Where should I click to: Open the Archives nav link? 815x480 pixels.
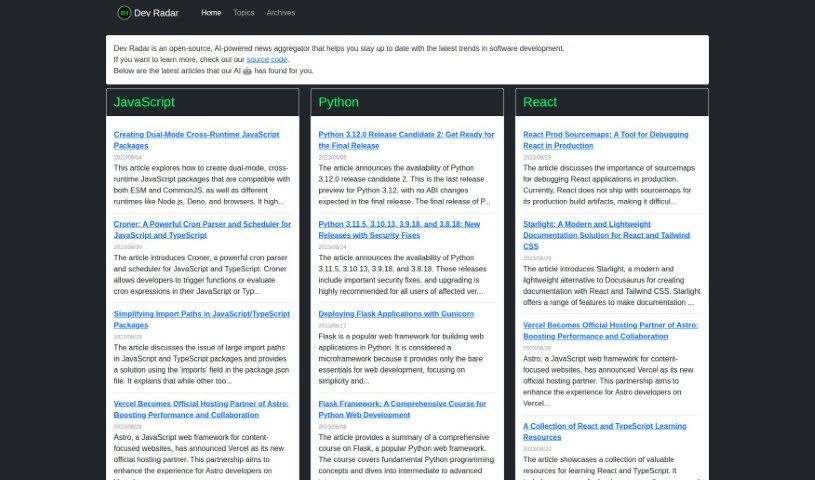click(x=281, y=13)
